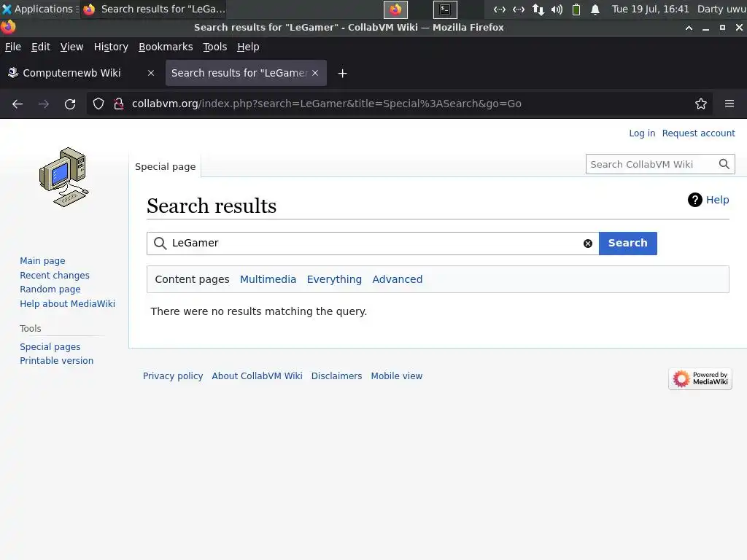Clear the LeGamer search text
747x560 pixels.
[588, 244]
